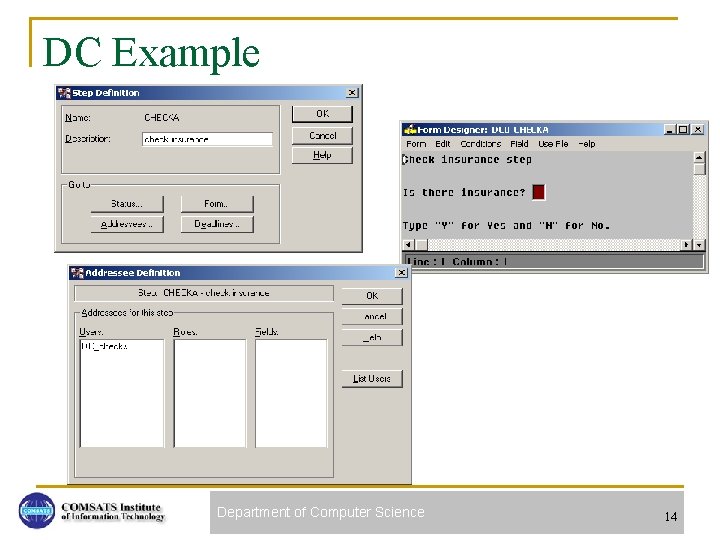720x540 pixels.
Task: Close the Form Designer window
Action: pos(698,130)
